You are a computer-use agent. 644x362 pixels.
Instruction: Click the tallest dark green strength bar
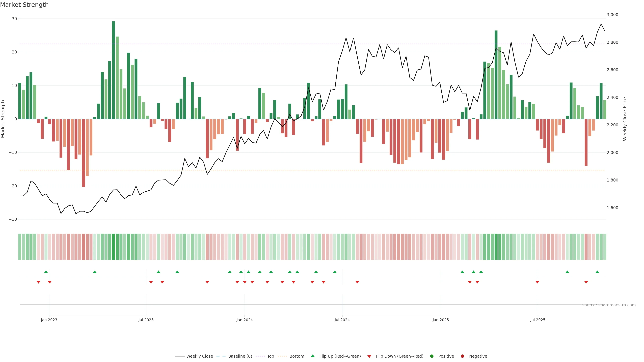pos(114,70)
